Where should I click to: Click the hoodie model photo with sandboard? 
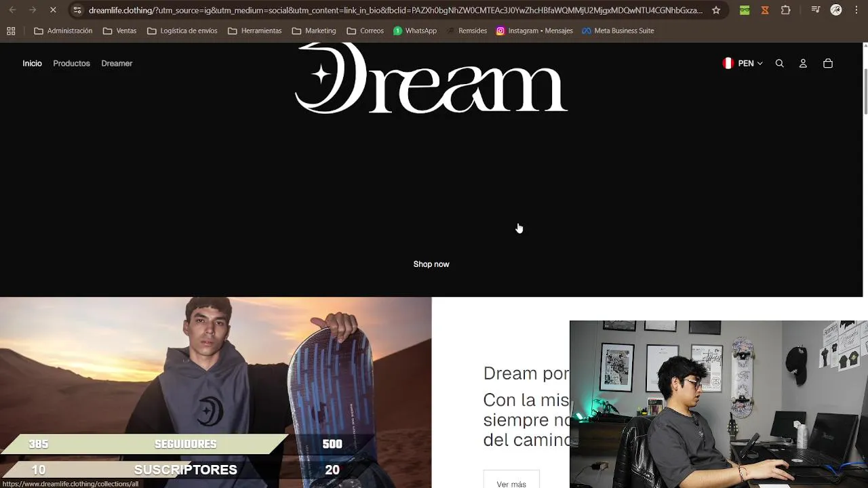pos(216,392)
